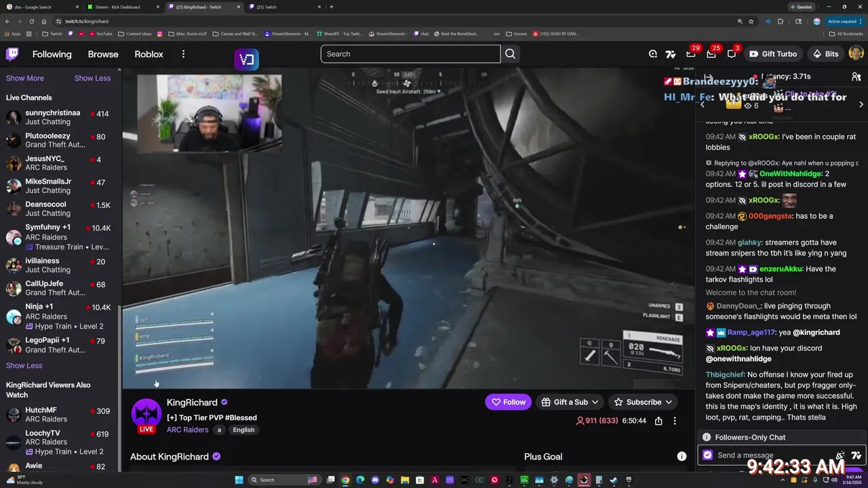The image size is (868, 488).
Task: Click the share stream icon
Action: [x=658, y=421]
